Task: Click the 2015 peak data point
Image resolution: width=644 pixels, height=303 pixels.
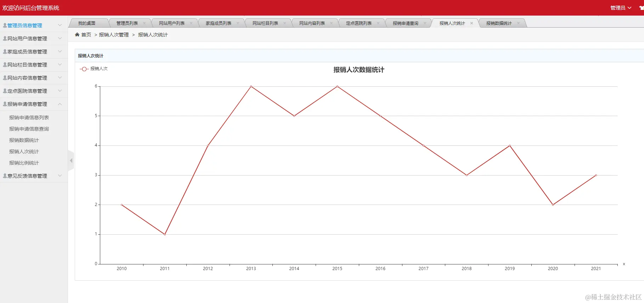Action: (x=337, y=86)
